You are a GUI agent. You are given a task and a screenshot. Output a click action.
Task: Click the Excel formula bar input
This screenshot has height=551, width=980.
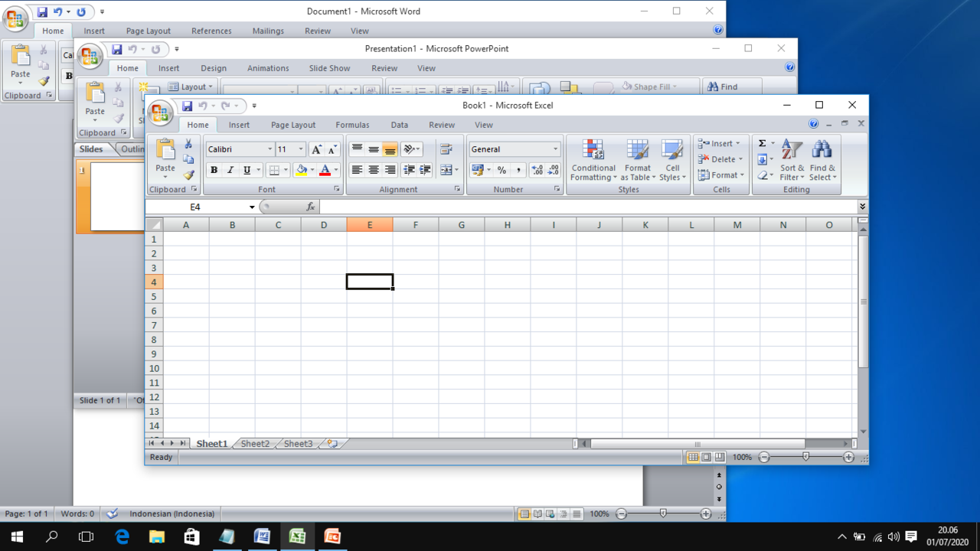588,207
